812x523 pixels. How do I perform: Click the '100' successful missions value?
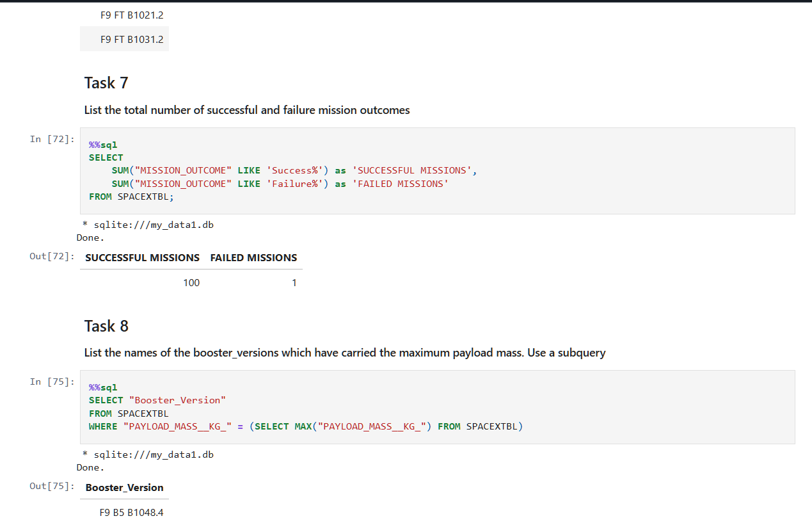click(191, 282)
